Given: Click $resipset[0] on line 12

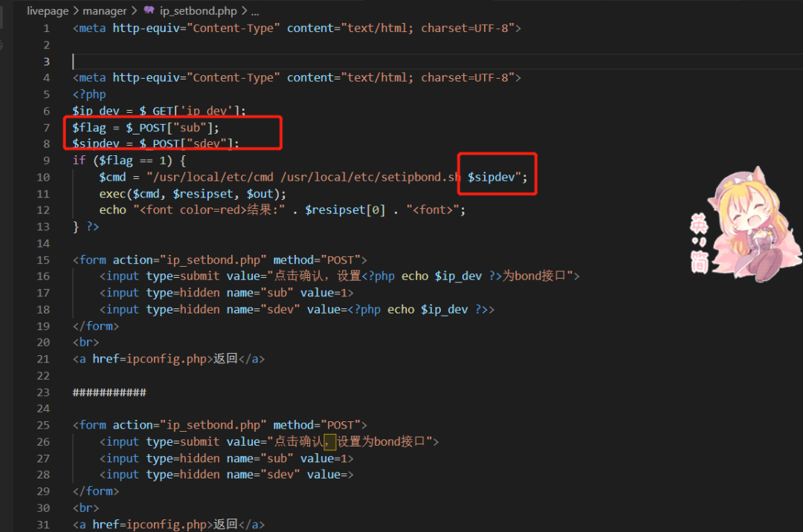Looking at the screenshot, I should pos(345,210).
